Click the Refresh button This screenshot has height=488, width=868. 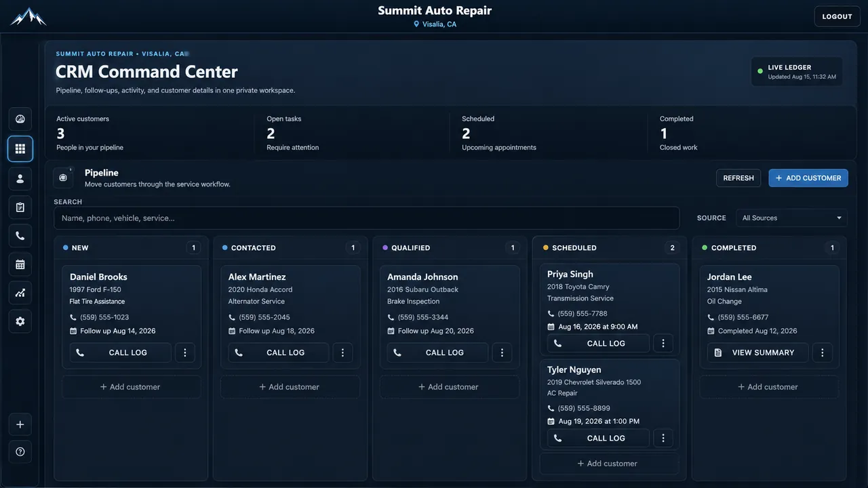pos(738,178)
